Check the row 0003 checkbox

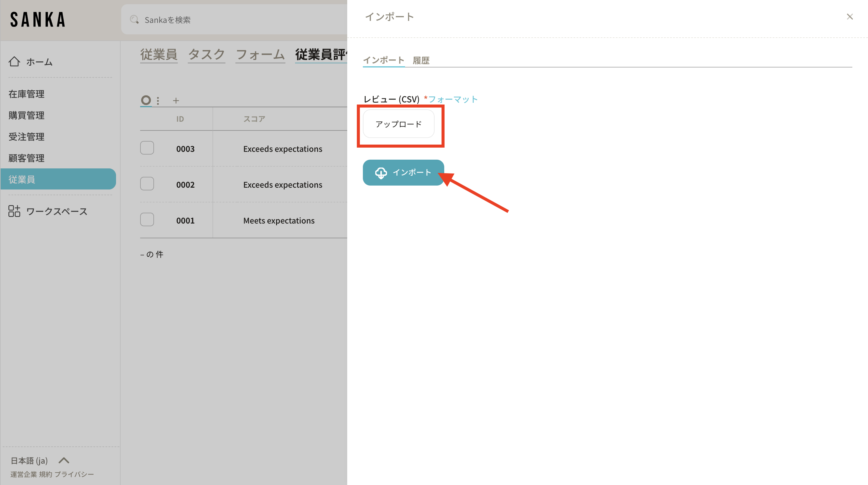[147, 148]
